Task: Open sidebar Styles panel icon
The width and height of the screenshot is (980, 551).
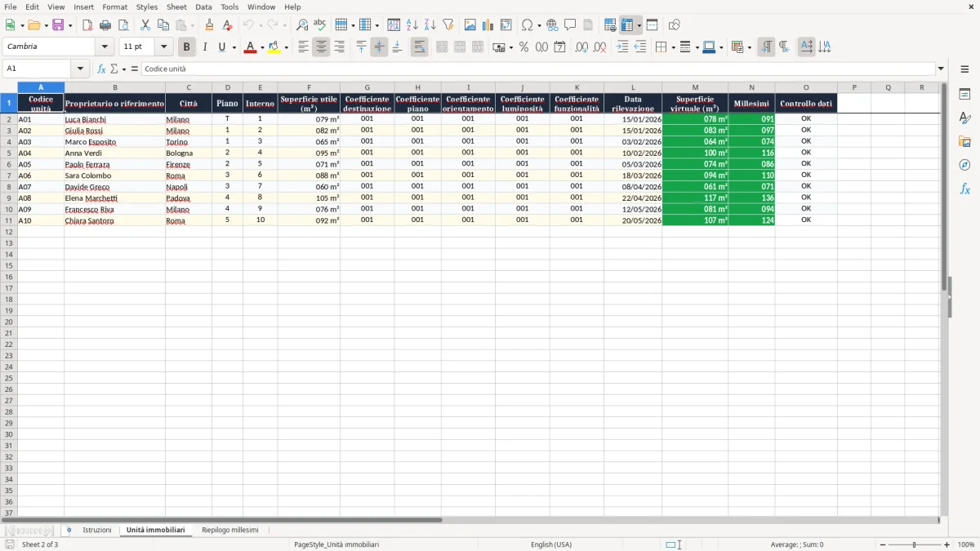Action: [x=964, y=118]
